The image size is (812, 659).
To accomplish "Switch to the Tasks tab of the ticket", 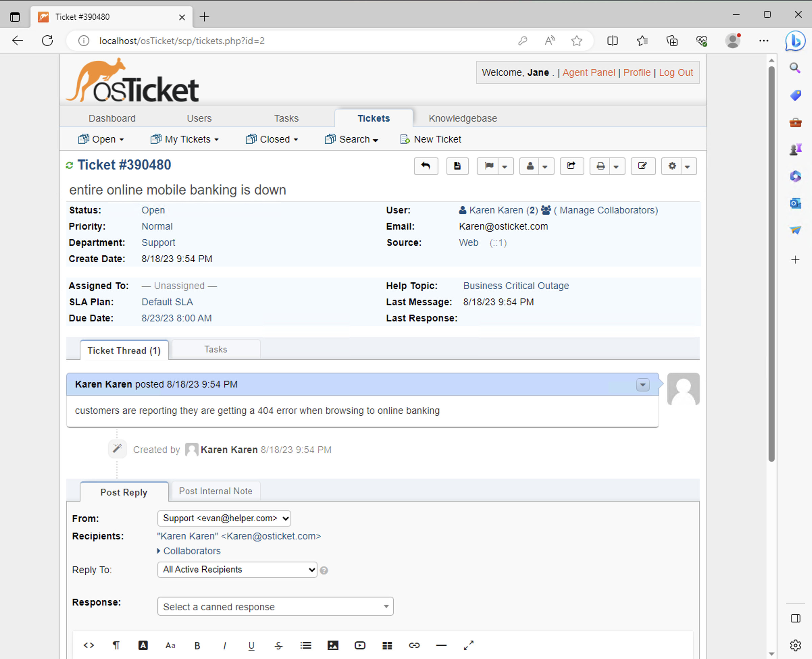I will tap(216, 349).
